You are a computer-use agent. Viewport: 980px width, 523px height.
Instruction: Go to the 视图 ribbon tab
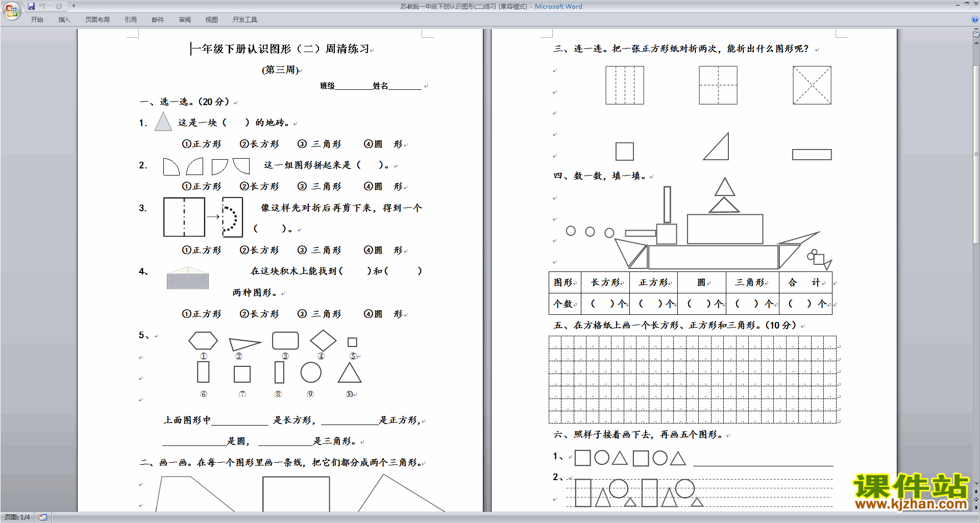pos(212,19)
